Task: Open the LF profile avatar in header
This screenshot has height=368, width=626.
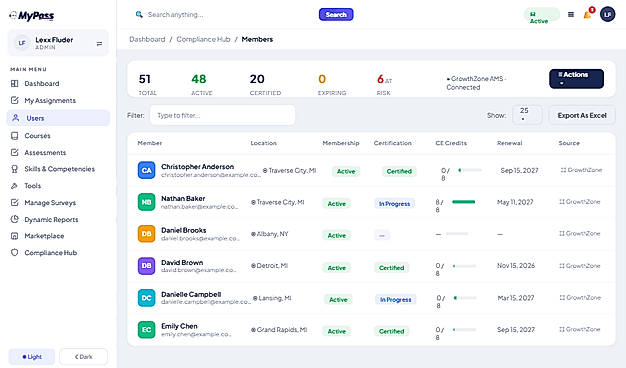Action: pos(608,15)
